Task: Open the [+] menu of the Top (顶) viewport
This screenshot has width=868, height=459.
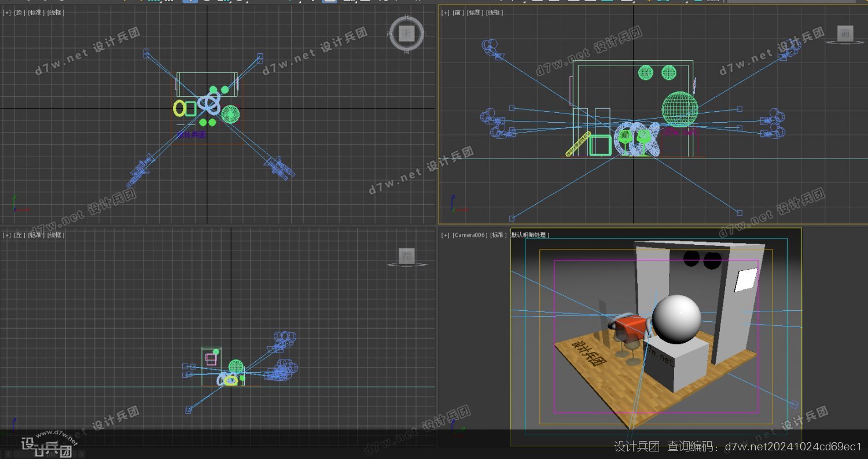Action: (x=7, y=12)
